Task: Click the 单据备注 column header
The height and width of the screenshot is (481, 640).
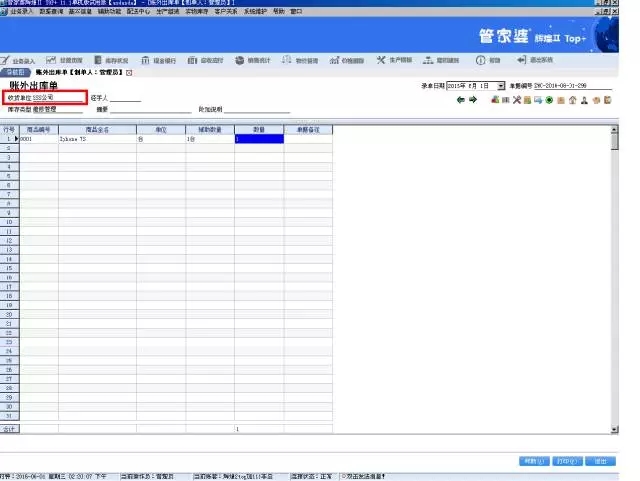Action: [308, 130]
